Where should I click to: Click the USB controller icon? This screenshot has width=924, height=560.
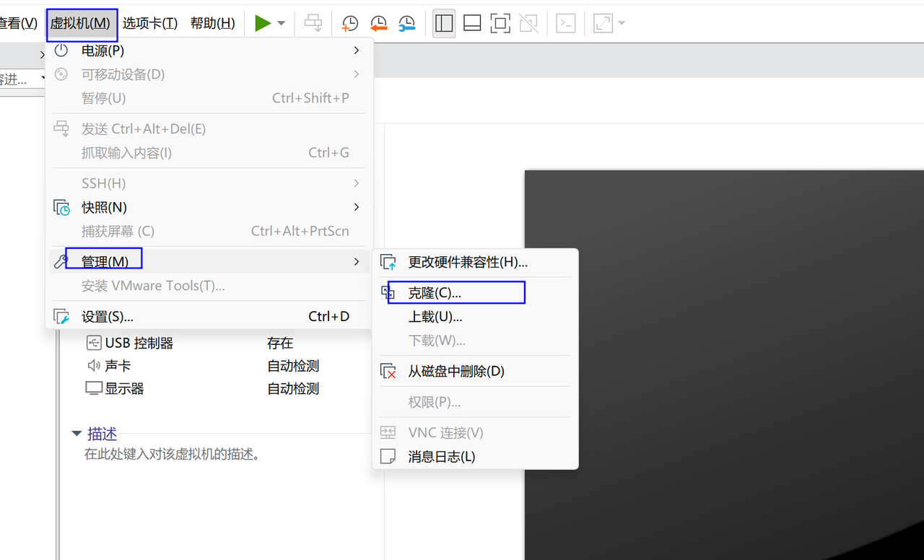click(94, 343)
